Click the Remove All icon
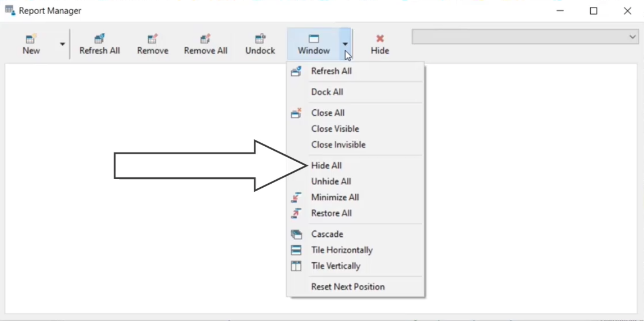 (x=205, y=44)
